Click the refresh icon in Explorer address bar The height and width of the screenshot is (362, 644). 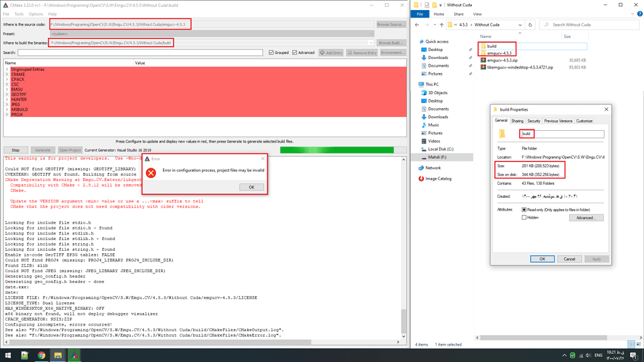[x=530, y=25]
